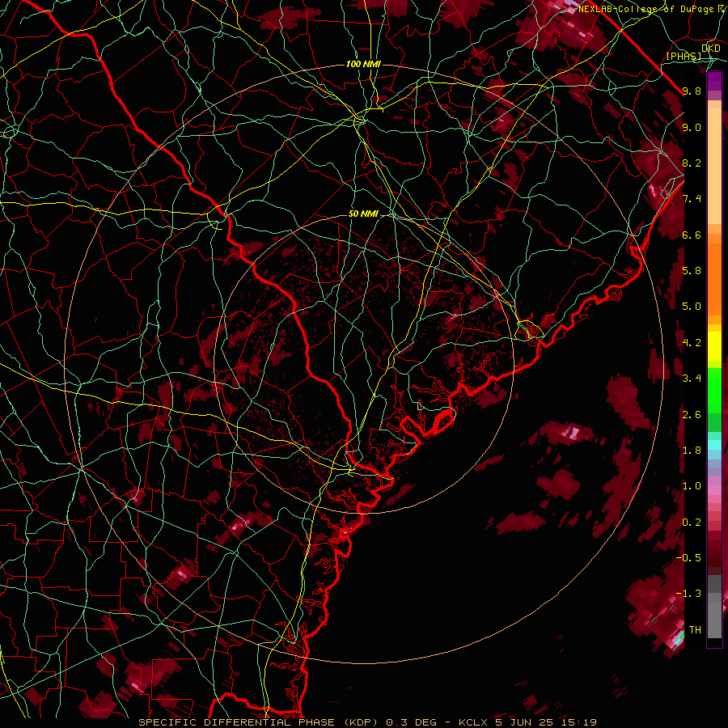Click the 6.6 value on the scale
Image resolution: width=728 pixels, height=728 pixels.
click(692, 235)
